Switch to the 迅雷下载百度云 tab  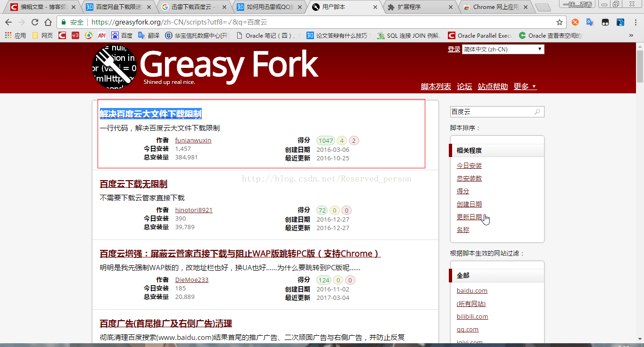194,7
